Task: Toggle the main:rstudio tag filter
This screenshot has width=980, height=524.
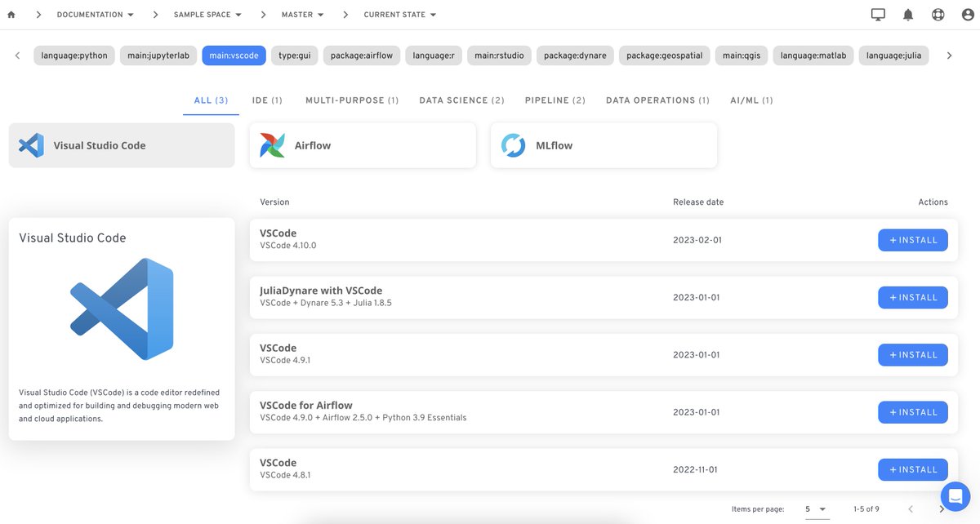Action: point(500,56)
